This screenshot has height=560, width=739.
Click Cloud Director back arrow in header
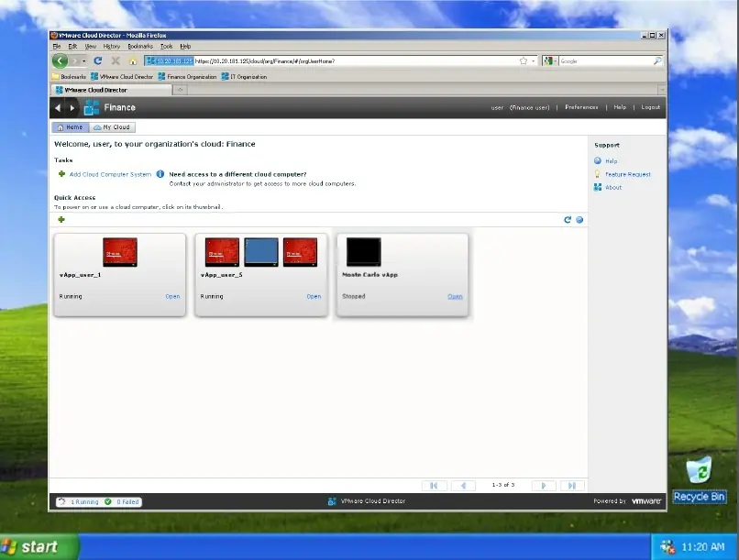coord(58,108)
